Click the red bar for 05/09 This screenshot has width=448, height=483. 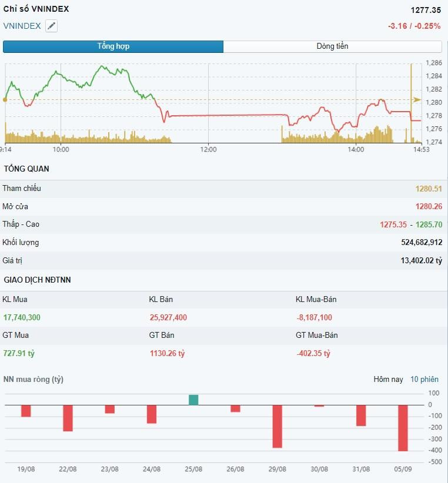[x=403, y=428]
